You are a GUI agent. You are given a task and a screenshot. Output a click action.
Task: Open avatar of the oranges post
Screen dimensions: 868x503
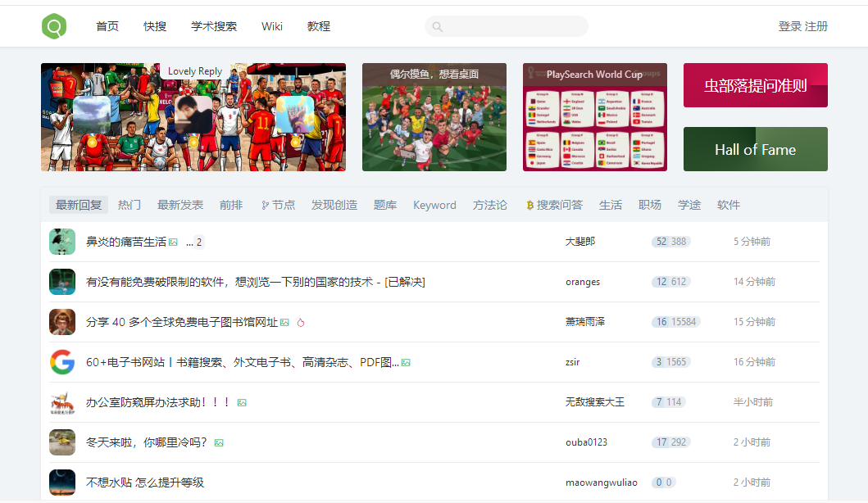coord(62,282)
